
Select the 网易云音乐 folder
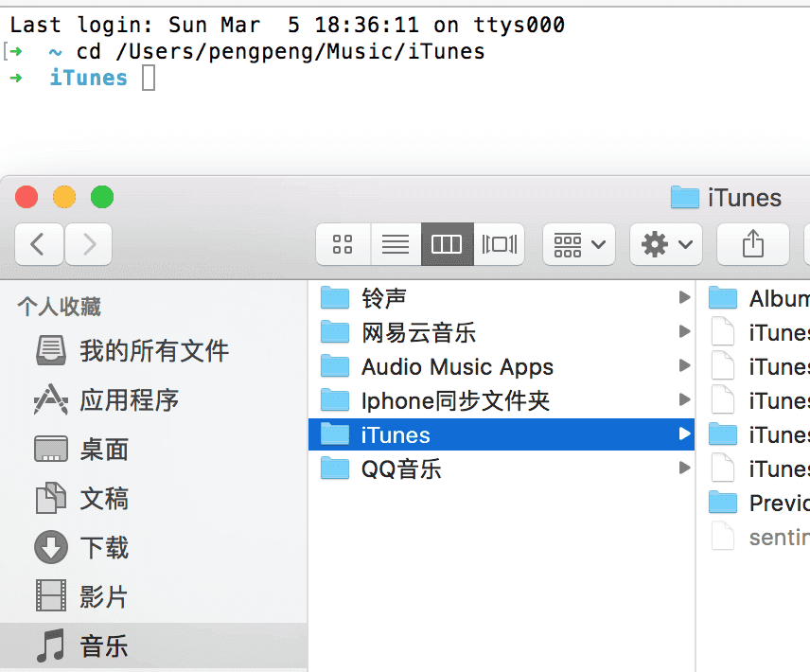502,332
